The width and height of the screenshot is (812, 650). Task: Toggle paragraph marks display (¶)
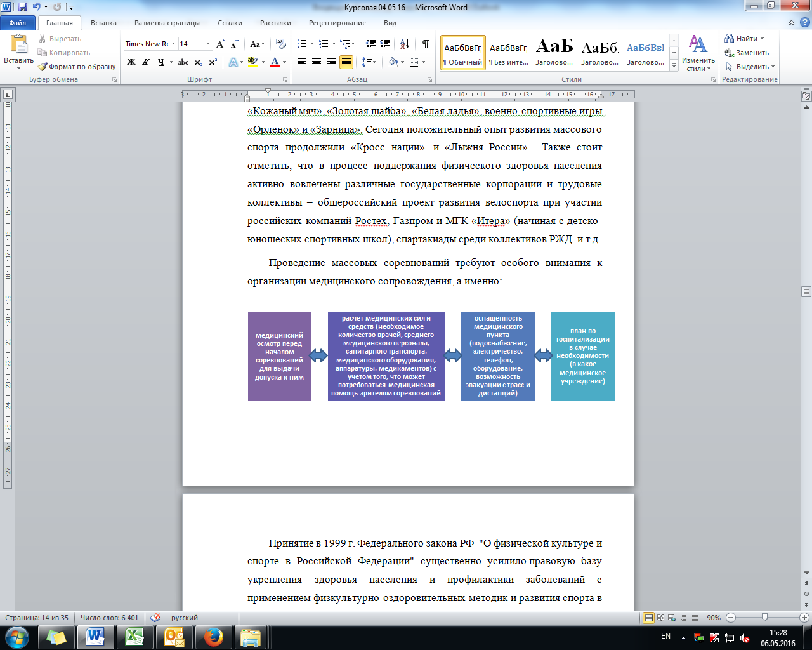pos(425,44)
